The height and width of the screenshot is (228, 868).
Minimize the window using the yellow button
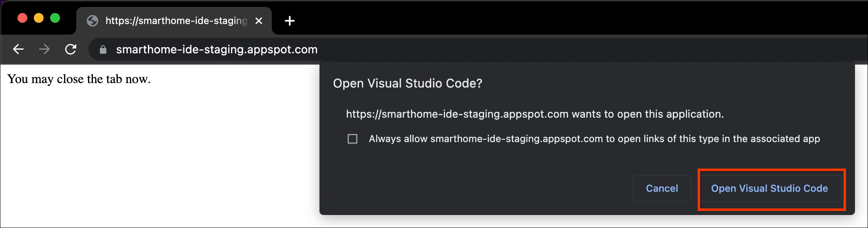(39, 18)
